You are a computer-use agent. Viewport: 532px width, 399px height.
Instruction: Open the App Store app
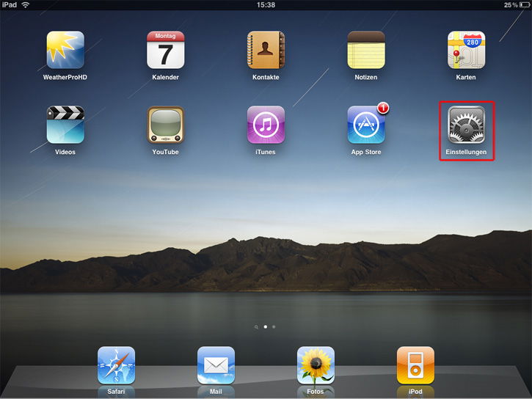[365, 125]
